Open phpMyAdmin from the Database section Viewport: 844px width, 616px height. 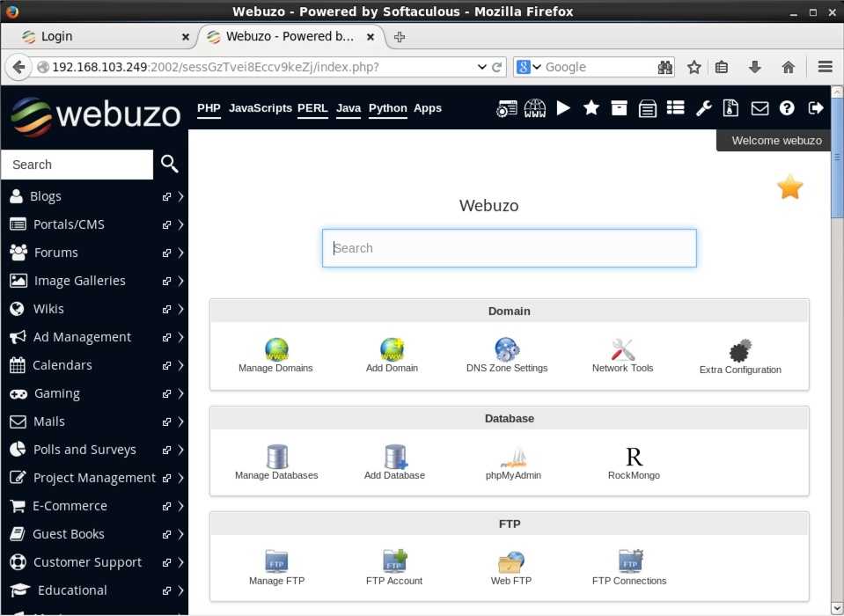[x=513, y=458]
